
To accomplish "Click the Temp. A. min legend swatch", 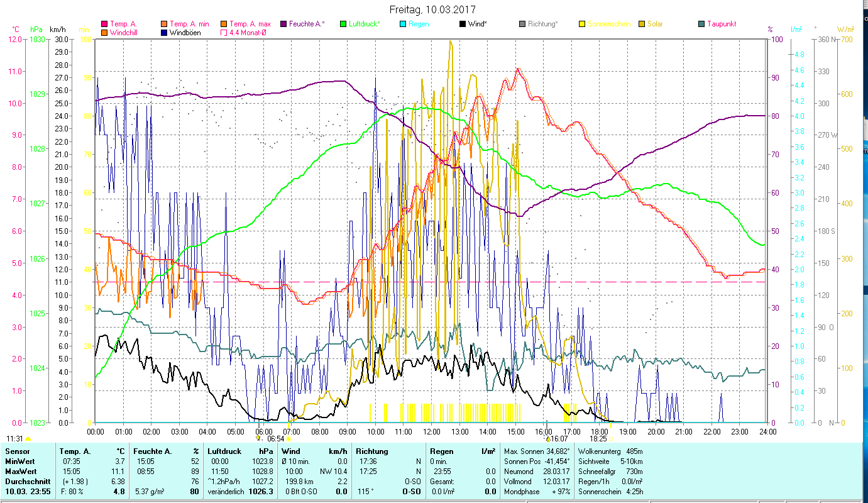I will (164, 24).
